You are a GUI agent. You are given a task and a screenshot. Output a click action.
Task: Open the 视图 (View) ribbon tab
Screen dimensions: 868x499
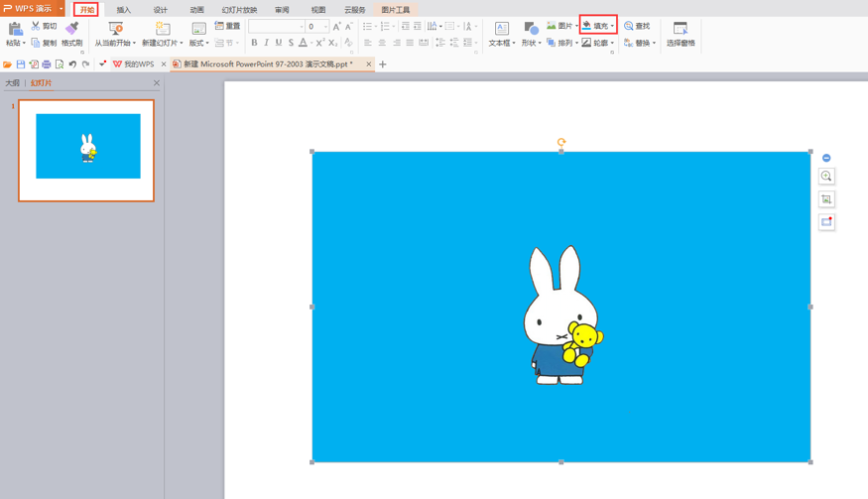[x=318, y=9]
